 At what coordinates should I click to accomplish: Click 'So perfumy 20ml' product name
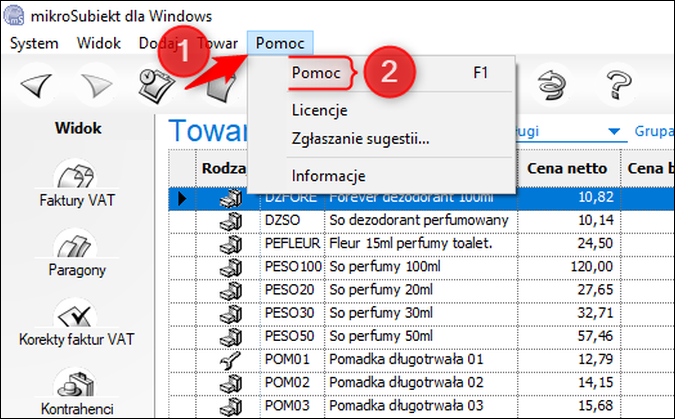[x=381, y=290]
